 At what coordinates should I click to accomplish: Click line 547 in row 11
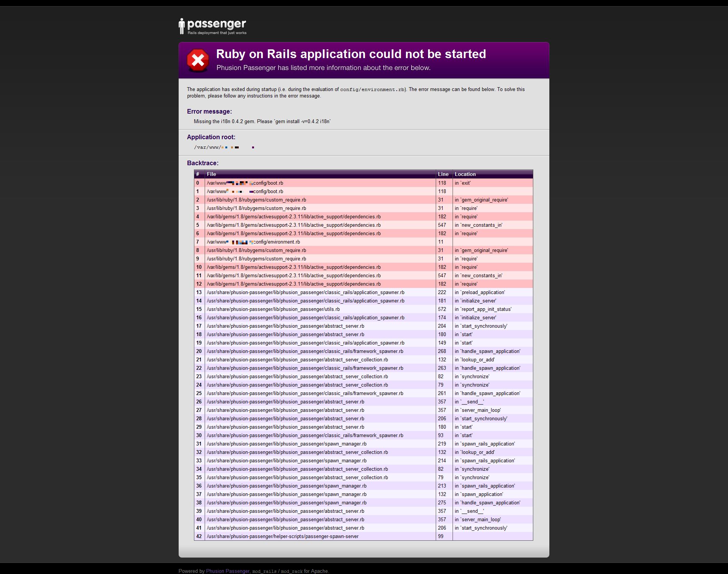click(x=442, y=275)
